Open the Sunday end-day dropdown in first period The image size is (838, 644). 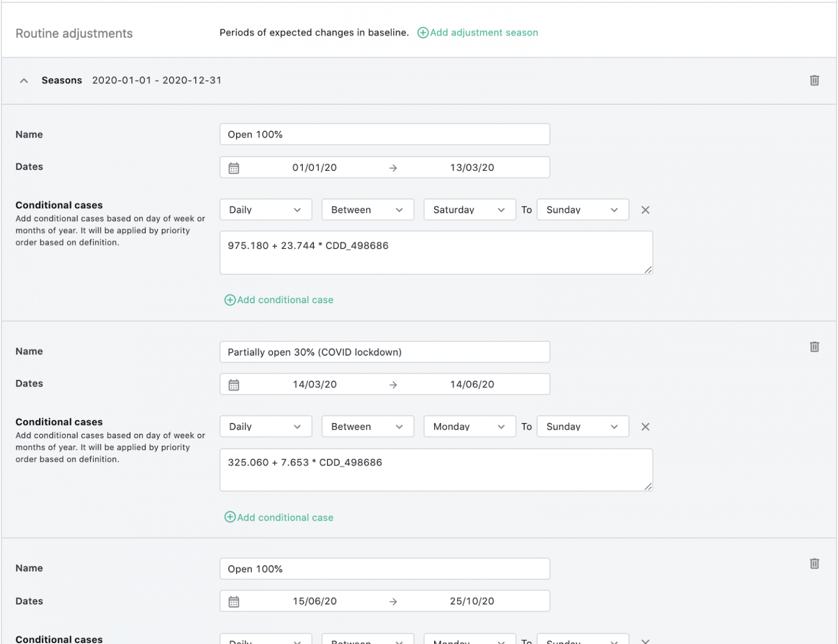tap(583, 210)
